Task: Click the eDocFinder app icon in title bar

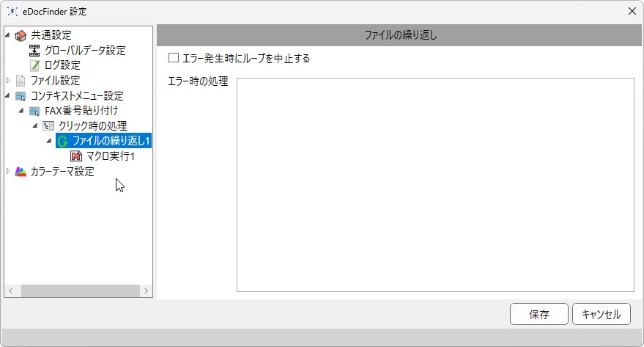Action: tap(12, 12)
